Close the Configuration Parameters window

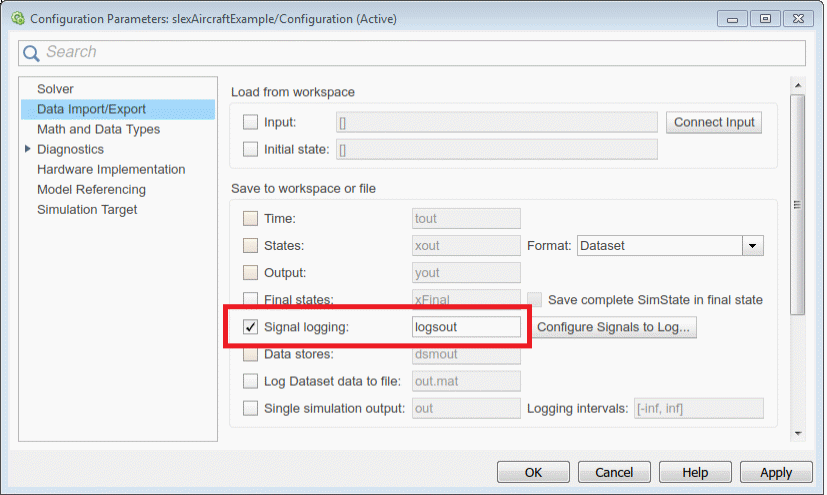(x=799, y=19)
